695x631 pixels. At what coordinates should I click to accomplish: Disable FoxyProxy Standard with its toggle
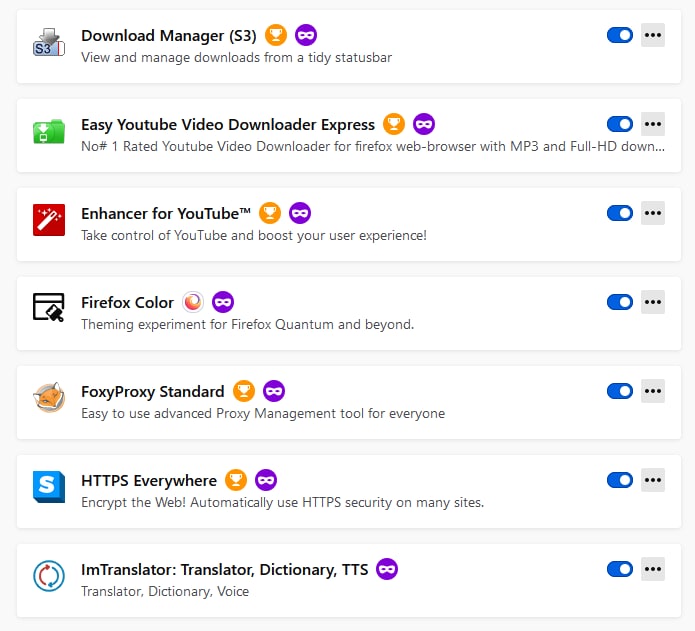point(620,391)
